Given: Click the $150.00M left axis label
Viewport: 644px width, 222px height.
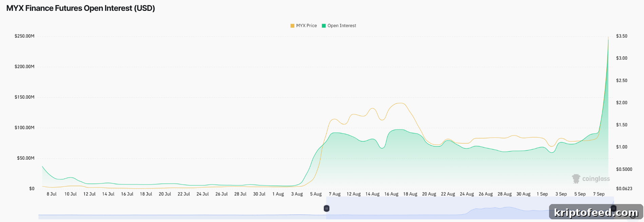Looking at the screenshot, I should (24, 97).
